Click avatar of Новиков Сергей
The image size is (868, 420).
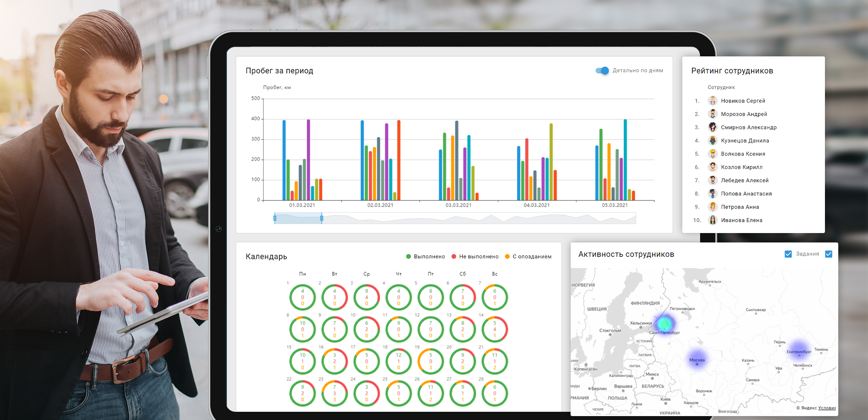pyautogui.click(x=713, y=101)
